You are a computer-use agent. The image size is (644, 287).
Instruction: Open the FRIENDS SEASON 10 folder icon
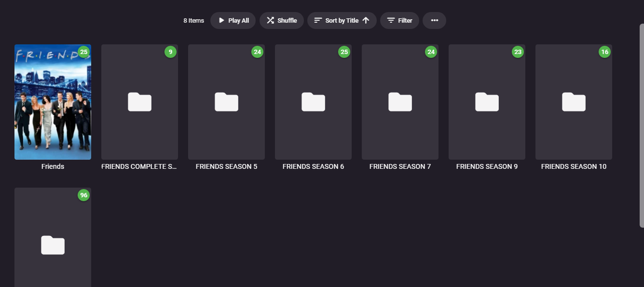[574, 102]
